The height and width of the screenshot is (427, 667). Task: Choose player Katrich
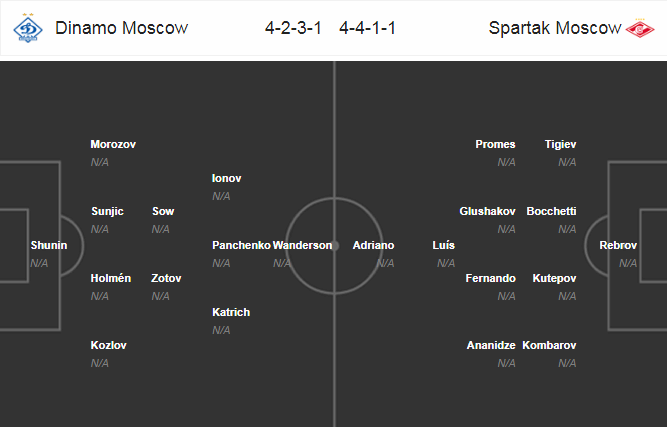coord(231,313)
